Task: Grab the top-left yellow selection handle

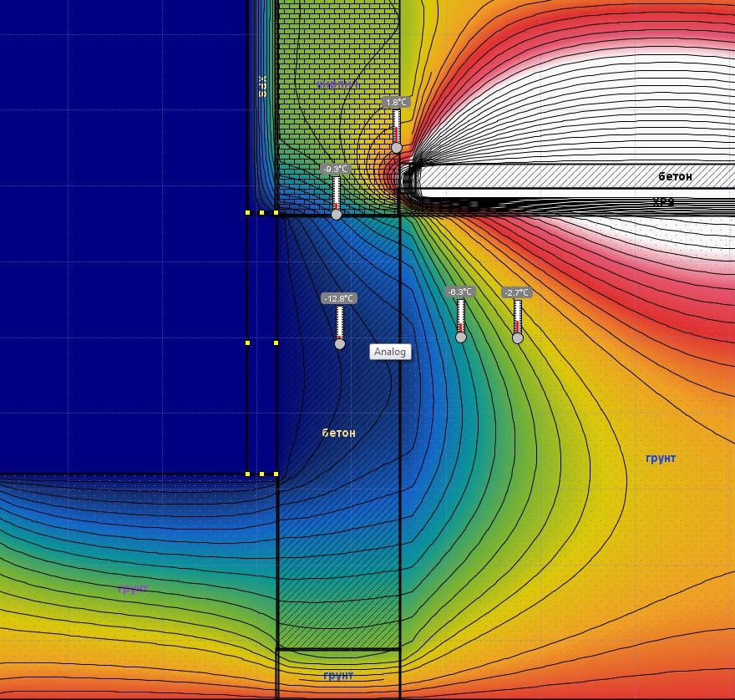Action: pyautogui.click(x=247, y=213)
